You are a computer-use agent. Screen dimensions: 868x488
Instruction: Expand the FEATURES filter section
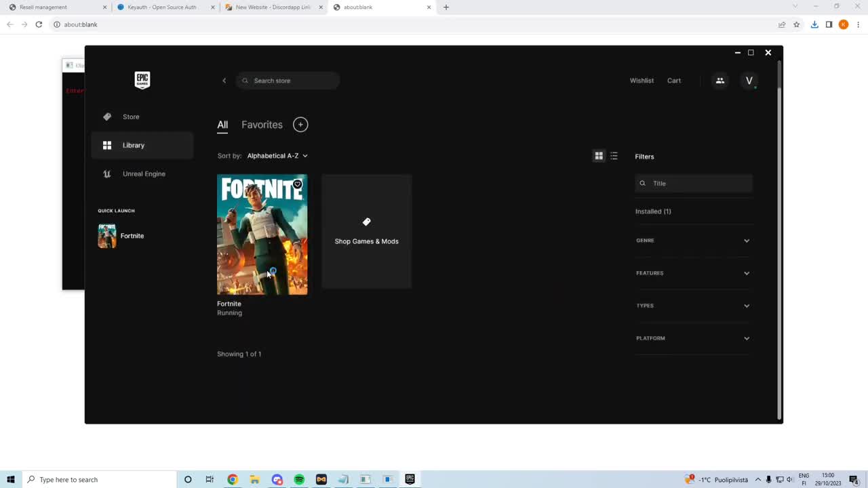pos(693,272)
